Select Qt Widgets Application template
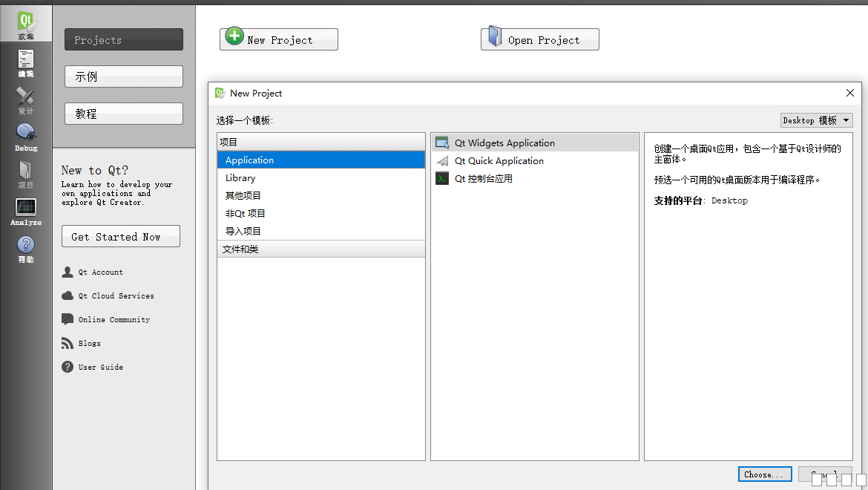Viewport: 868px width, 490px height. [x=504, y=143]
